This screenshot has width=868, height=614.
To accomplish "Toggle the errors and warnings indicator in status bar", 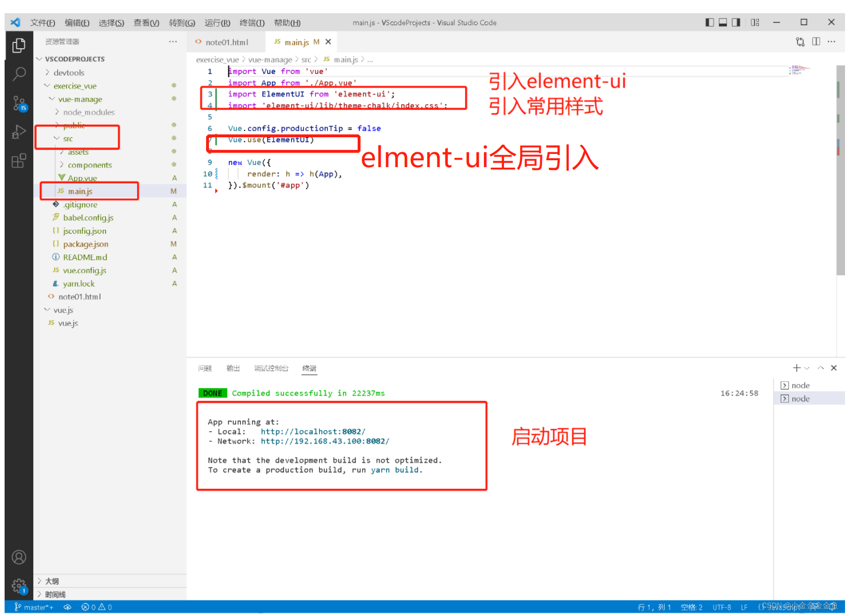I will [x=96, y=607].
